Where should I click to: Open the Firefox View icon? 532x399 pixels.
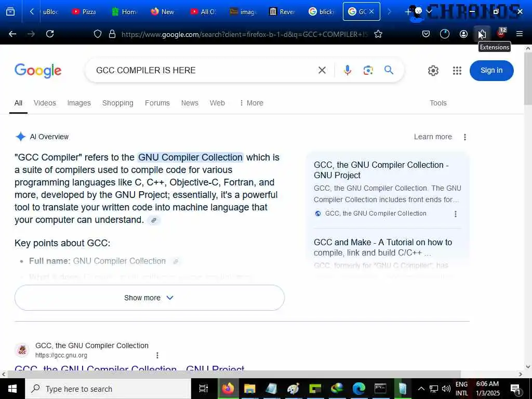10,12
